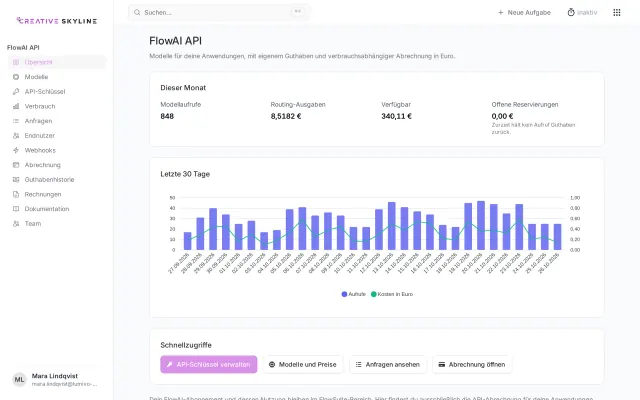Click the Übersicht grid icon
This screenshot has width=640, height=400.
point(16,62)
